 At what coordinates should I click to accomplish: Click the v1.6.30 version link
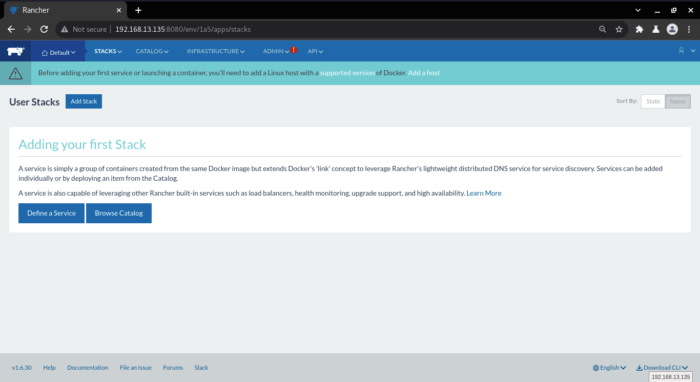[21, 368]
